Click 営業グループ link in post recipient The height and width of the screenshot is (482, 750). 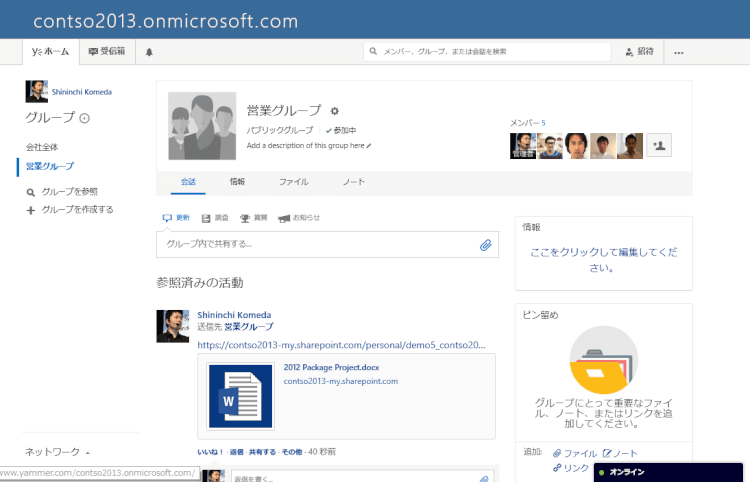coord(249,327)
